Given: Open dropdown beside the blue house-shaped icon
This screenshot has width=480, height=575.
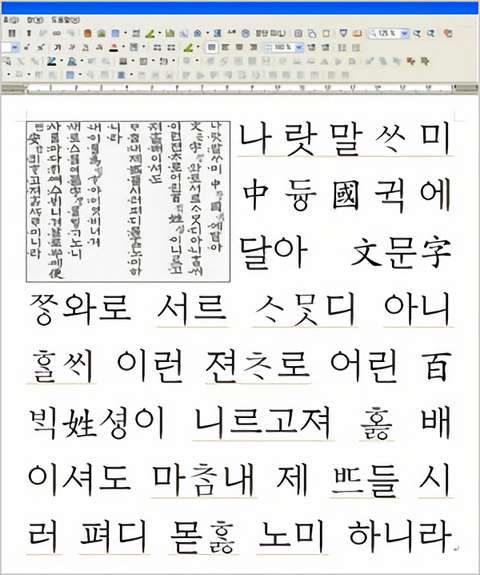Looking at the screenshot, I should [x=208, y=33].
